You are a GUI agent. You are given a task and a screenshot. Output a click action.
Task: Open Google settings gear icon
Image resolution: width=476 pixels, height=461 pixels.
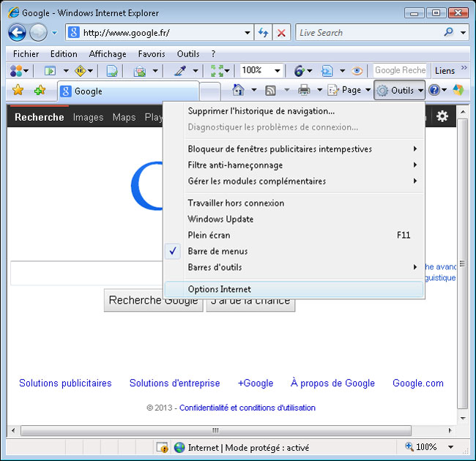(442, 116)
